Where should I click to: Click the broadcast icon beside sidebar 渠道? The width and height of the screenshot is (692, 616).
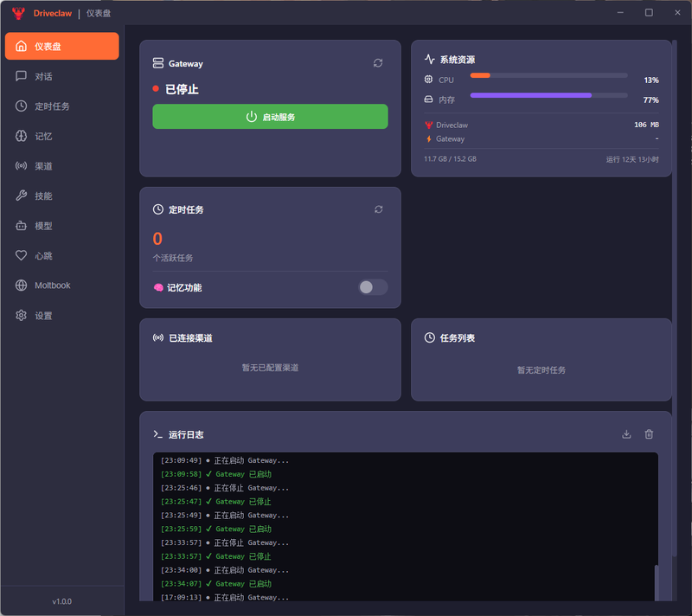(x=21, y=166)
